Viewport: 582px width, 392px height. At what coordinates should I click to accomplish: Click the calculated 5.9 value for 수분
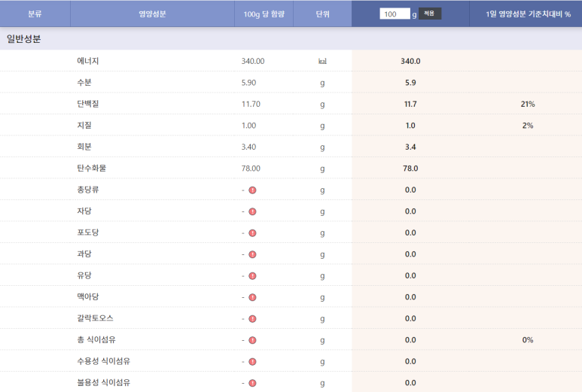coord(410,83)
